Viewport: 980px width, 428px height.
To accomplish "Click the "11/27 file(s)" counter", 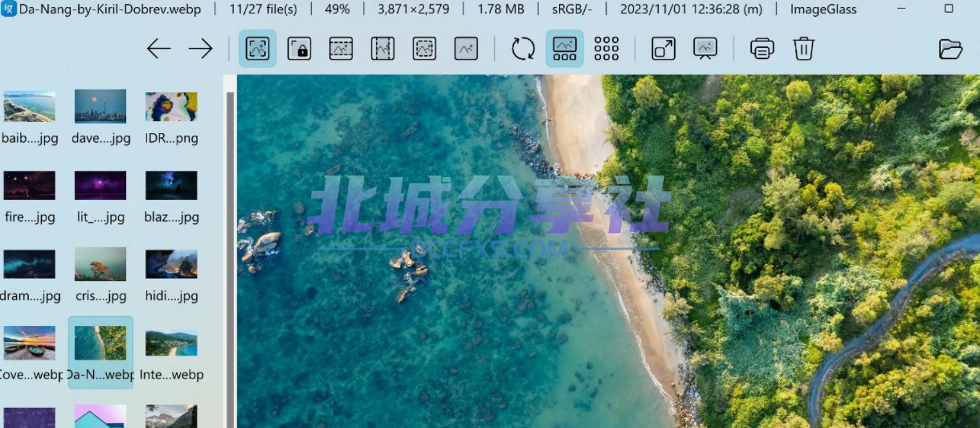I will coord(263,9).
